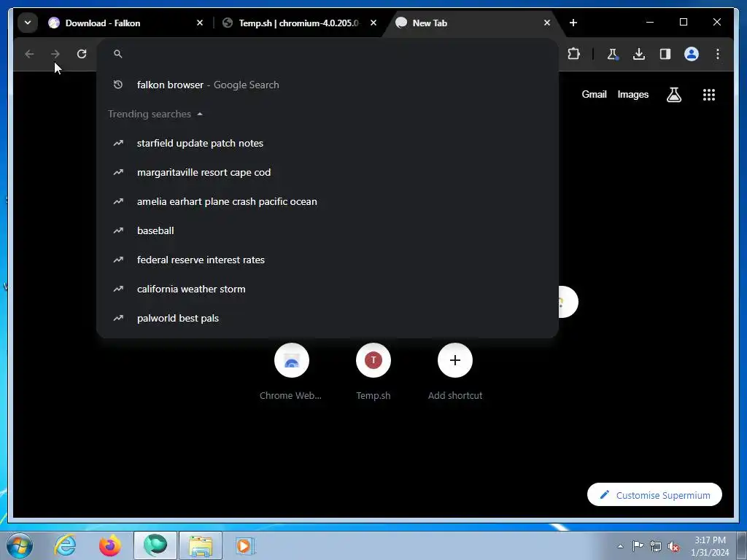Image resolution: width=747 pixels, height=560 pixels.
Task: Open the Windows Start menu
Action: coord(20,545)
